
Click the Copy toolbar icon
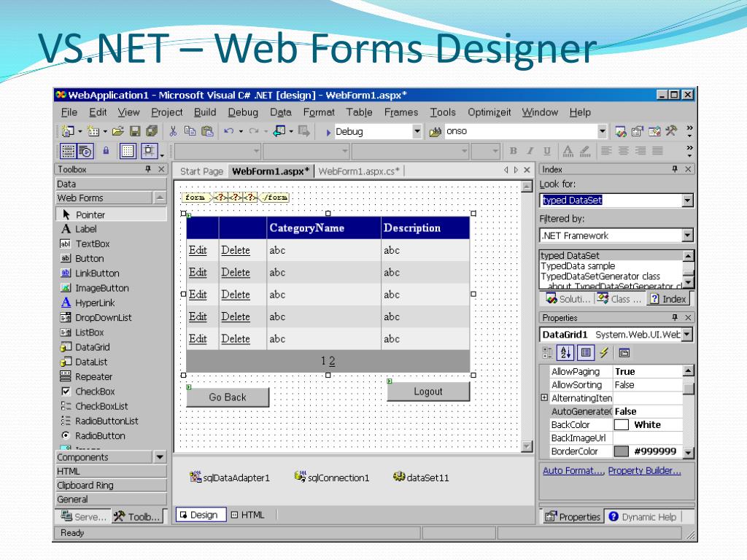[x=190, y=131]
